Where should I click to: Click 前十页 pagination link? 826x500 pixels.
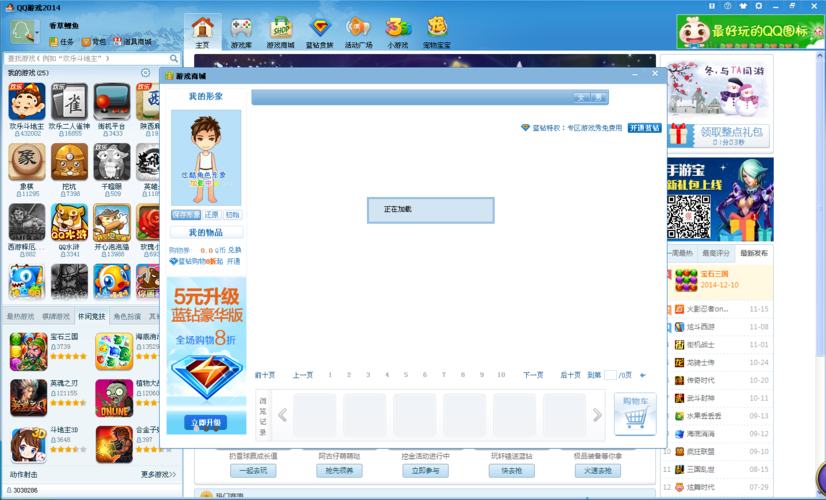click(265, 375)
